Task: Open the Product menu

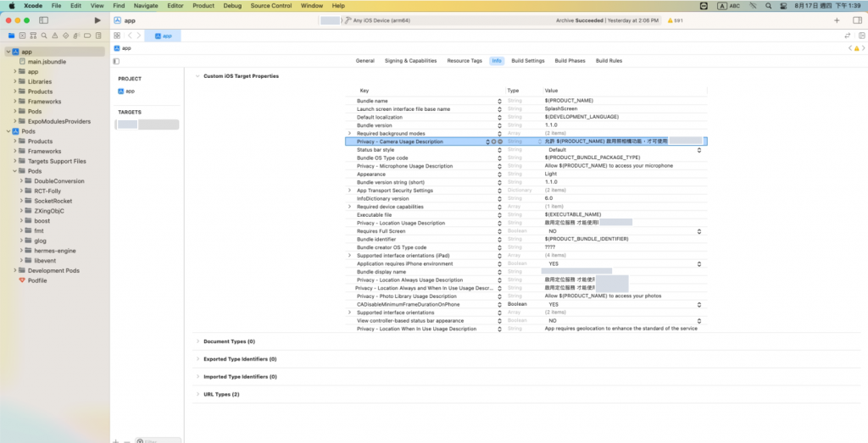Action: point(203,6)
